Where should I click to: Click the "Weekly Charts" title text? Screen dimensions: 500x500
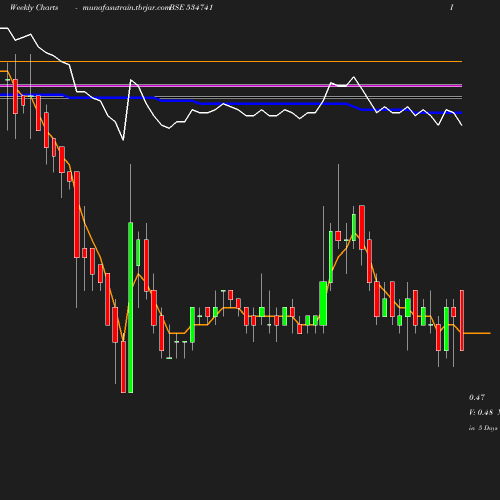[x=34, y=8]
